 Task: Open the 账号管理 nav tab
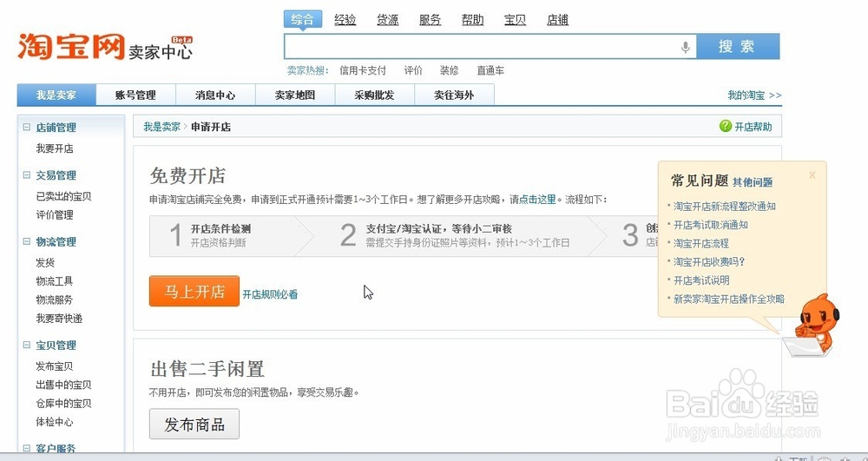(135, 95)
